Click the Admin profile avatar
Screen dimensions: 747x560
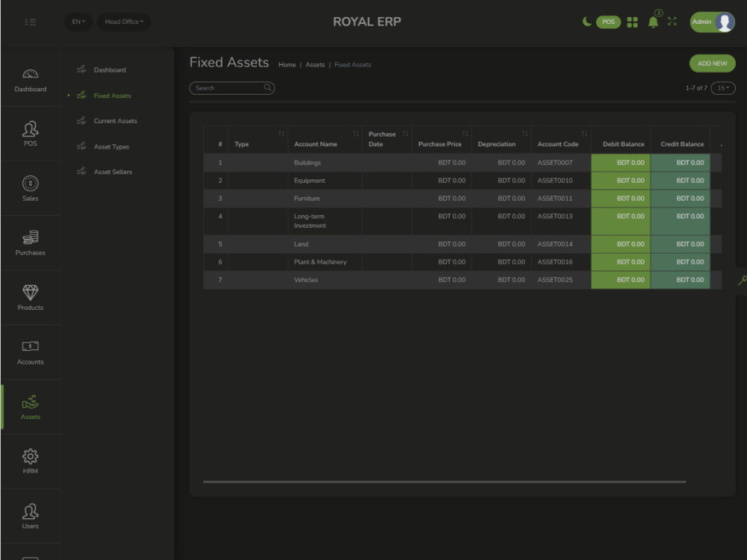click(x=724, y=22)
